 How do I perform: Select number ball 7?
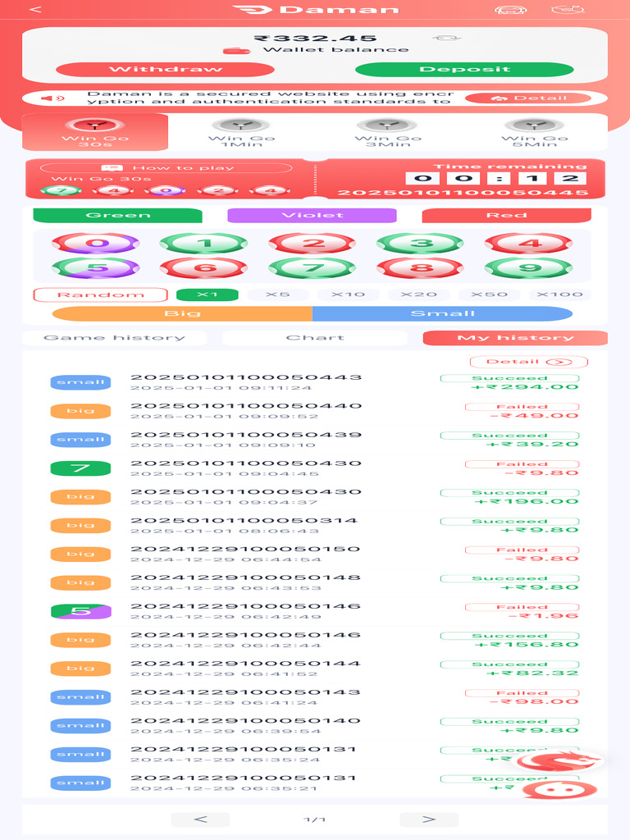coord(313,268)
